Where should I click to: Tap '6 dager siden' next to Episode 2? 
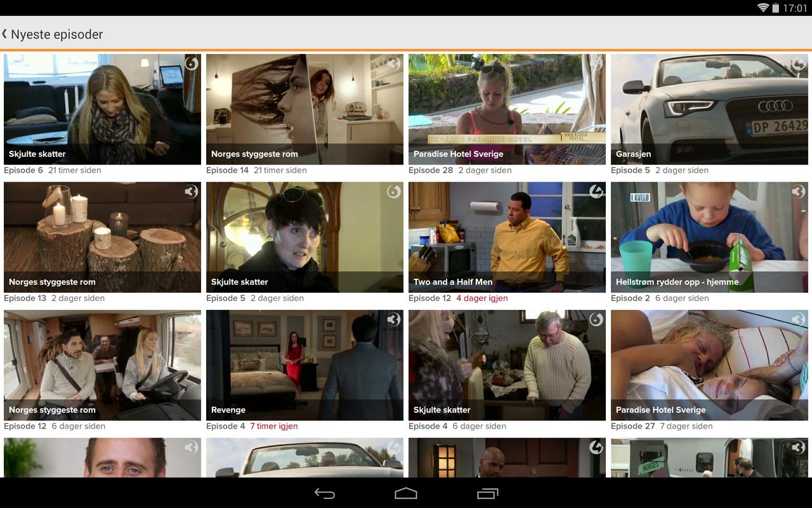(x=682, y=298)
